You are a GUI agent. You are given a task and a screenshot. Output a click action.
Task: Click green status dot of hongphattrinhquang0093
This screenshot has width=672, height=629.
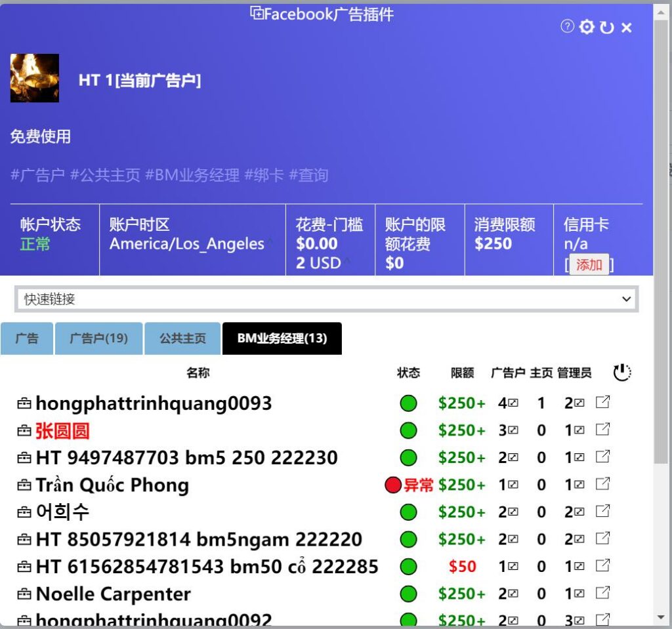click(x=408, y=403)
